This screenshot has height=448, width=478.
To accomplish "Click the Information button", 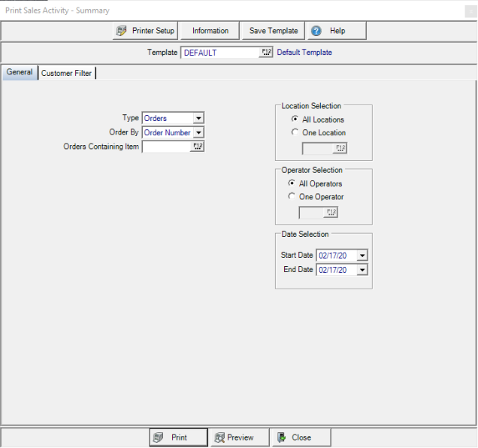I will tap(210, 31).
